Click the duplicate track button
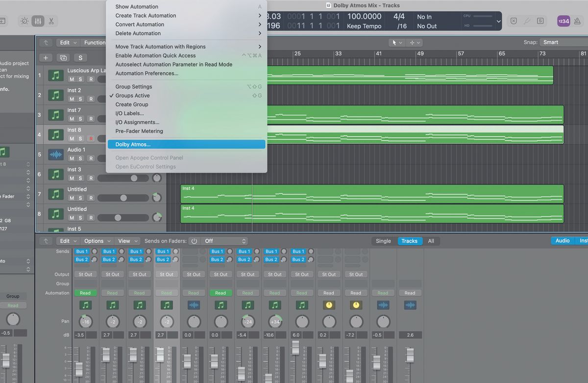588x383 pixels. [x=63, y=58]
